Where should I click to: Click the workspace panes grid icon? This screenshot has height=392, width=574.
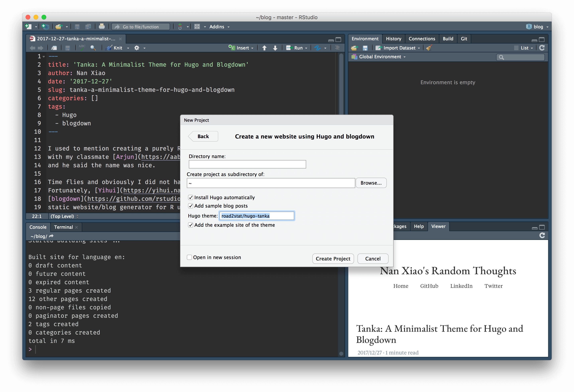tap(197, 26)
